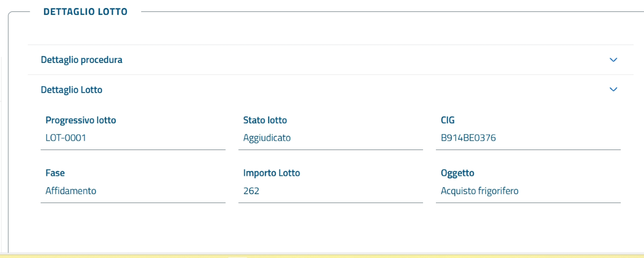Click the empty row right of Dettaglio procedura title
Viewport: 644px width, 258px height.
(347, 60)
